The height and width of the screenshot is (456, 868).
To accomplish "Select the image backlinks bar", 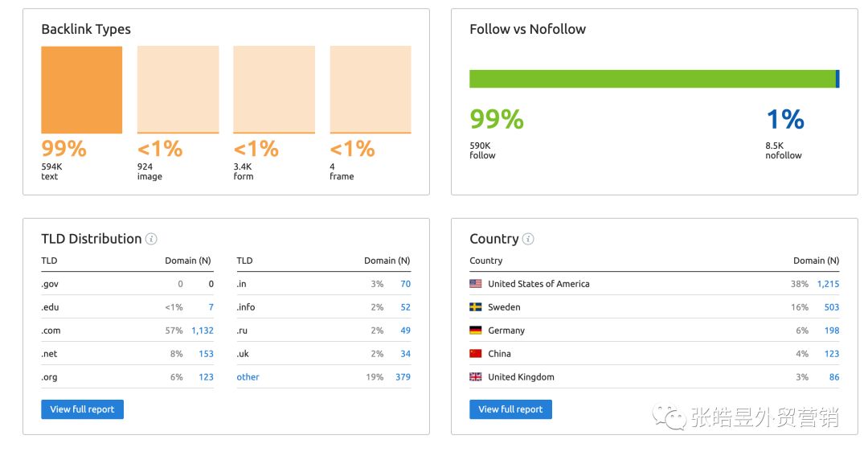I will (x=178, y=90).
